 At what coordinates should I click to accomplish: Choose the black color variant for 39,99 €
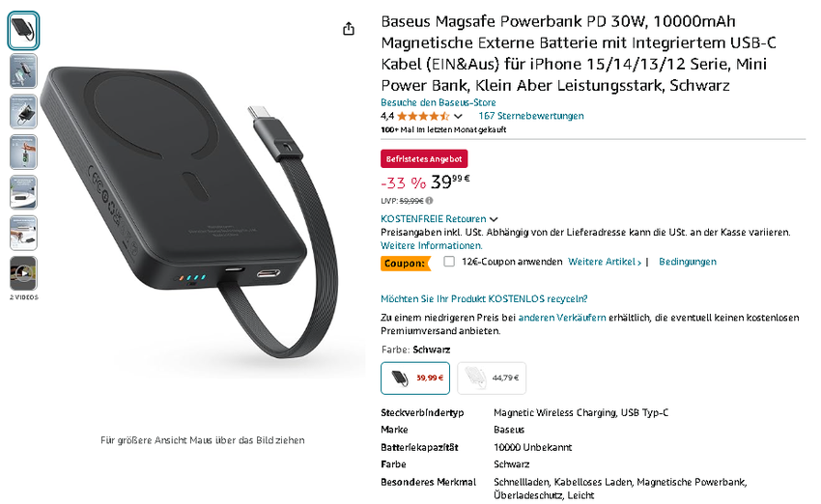pos(415,378)
